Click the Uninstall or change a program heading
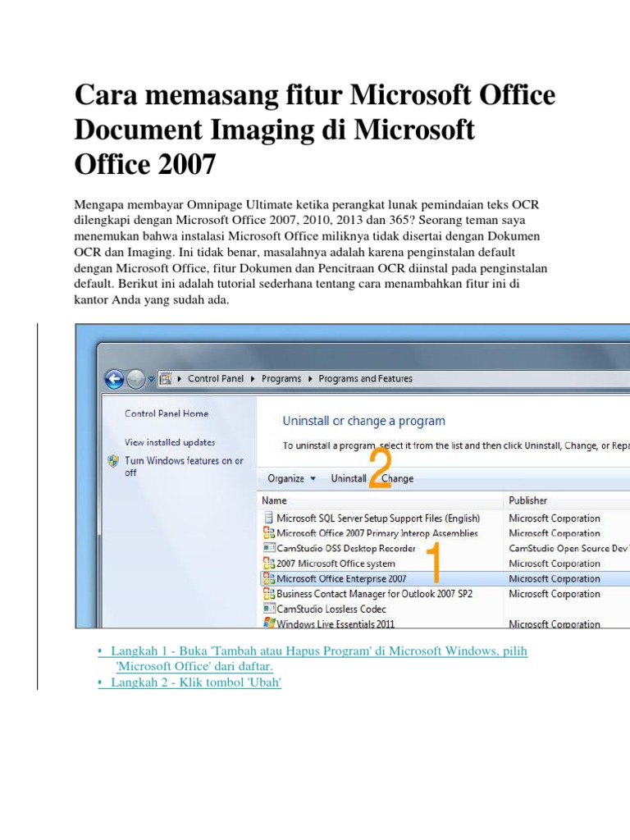 [363, 421]
